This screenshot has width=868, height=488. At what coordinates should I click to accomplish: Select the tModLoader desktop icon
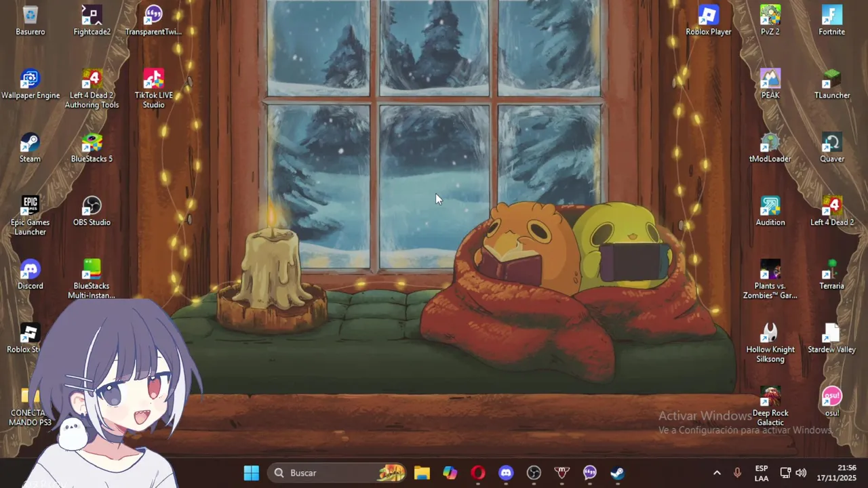coord(770,148)
